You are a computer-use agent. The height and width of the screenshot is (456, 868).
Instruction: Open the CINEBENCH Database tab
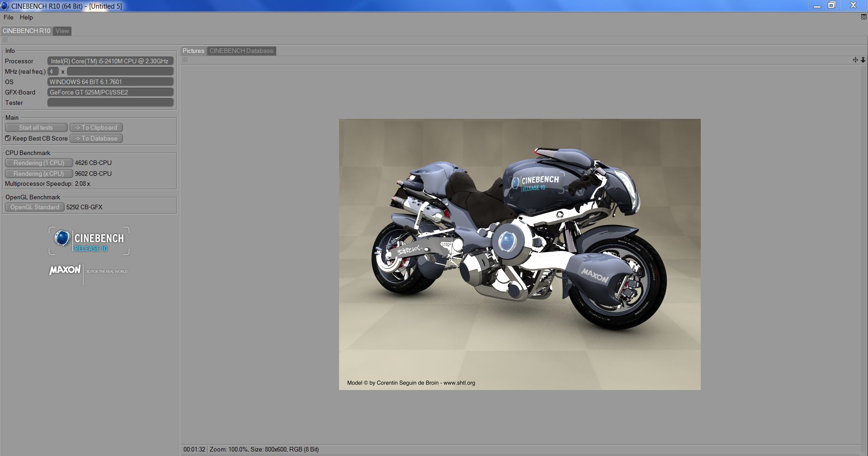point(241,51)
